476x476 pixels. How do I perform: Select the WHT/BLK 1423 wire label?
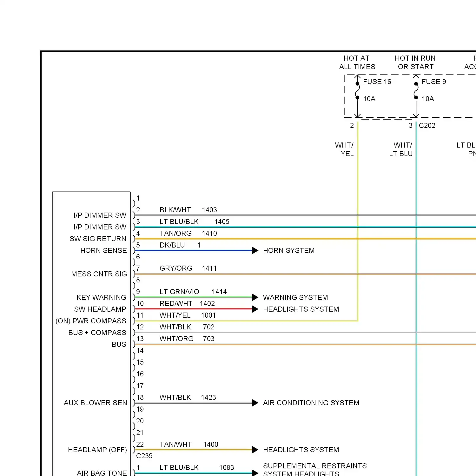(188, 398)
